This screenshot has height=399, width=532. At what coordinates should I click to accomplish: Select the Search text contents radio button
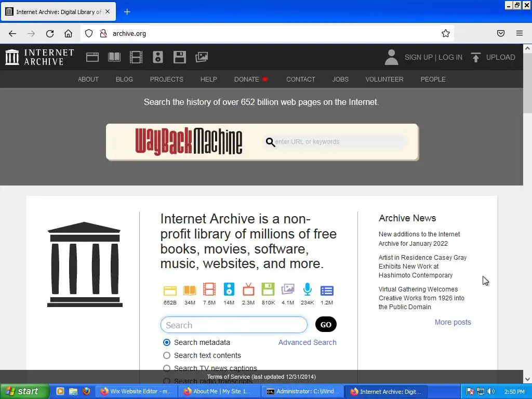167,355
